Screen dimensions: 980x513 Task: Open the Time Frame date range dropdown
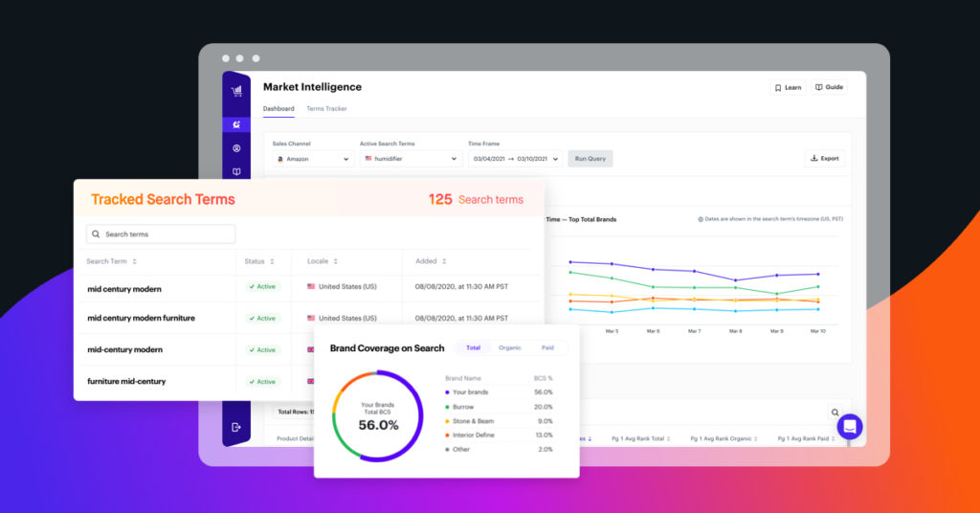[x=515, y=159]
